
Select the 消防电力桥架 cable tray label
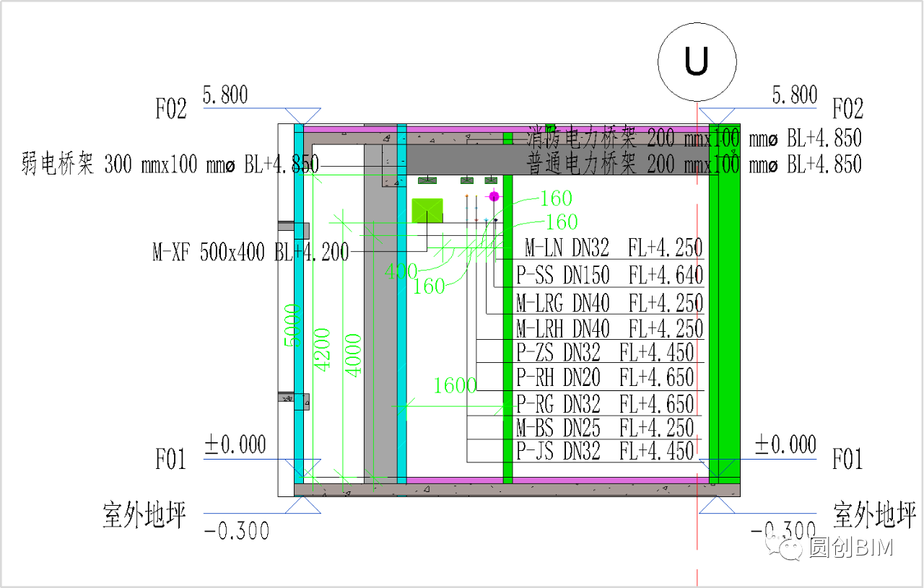(694, 138)
